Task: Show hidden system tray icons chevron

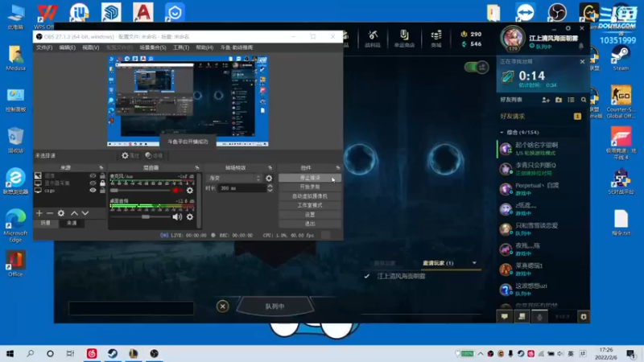Action: tap(480, 353)
